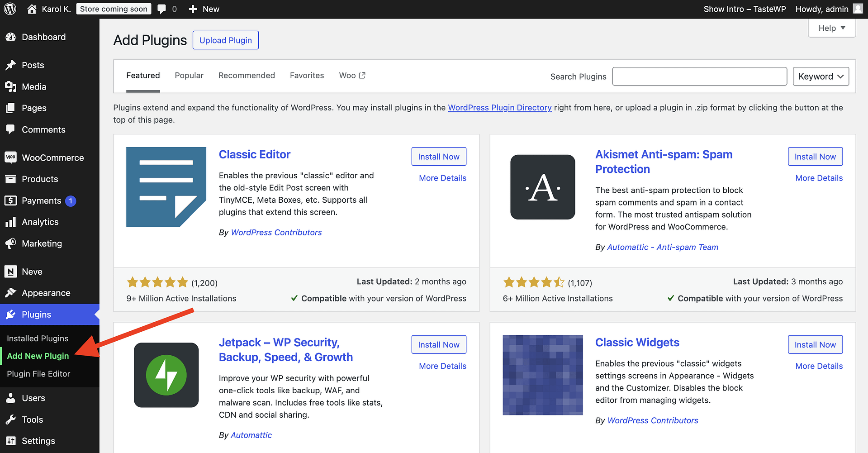The height and width of the screenshot is (453, 868).
Task: Click the Classic Widgets plugin thumbnail
Action: point(543,375)
